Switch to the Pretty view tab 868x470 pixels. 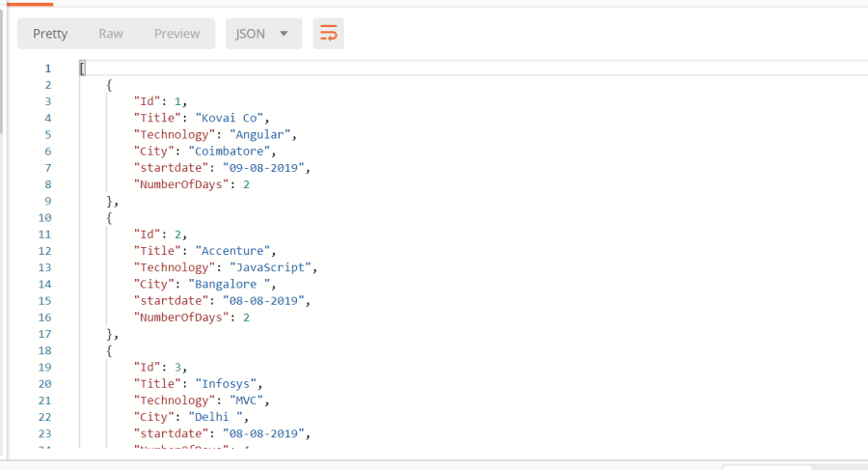click(x=50, y=34)
